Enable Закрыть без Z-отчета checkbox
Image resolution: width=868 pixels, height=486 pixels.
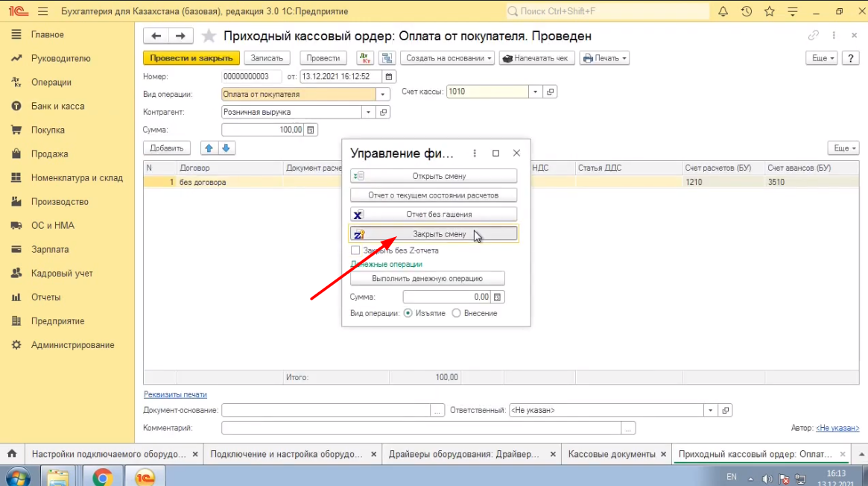click(355, 251)
